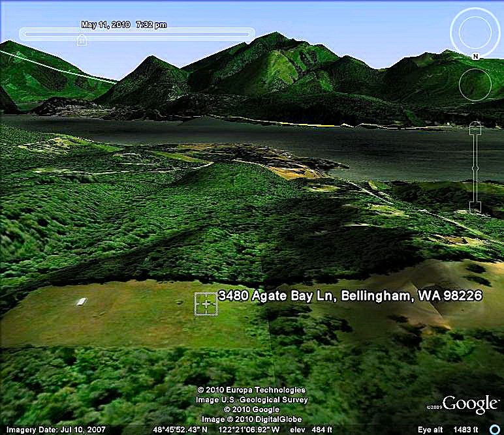The image size is (504, 435).
Task: Click the zoom out button below zoom slider
Action: tap(475, 207)
